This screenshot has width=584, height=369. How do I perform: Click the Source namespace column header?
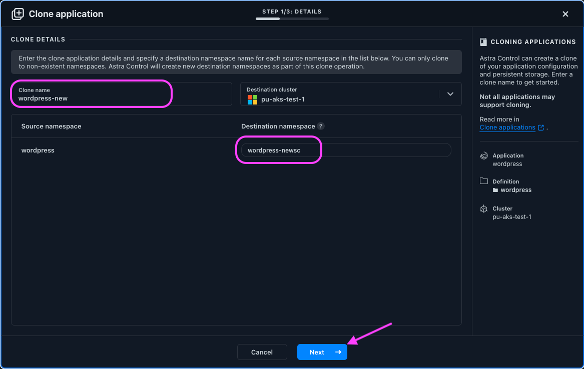[51, 126]
